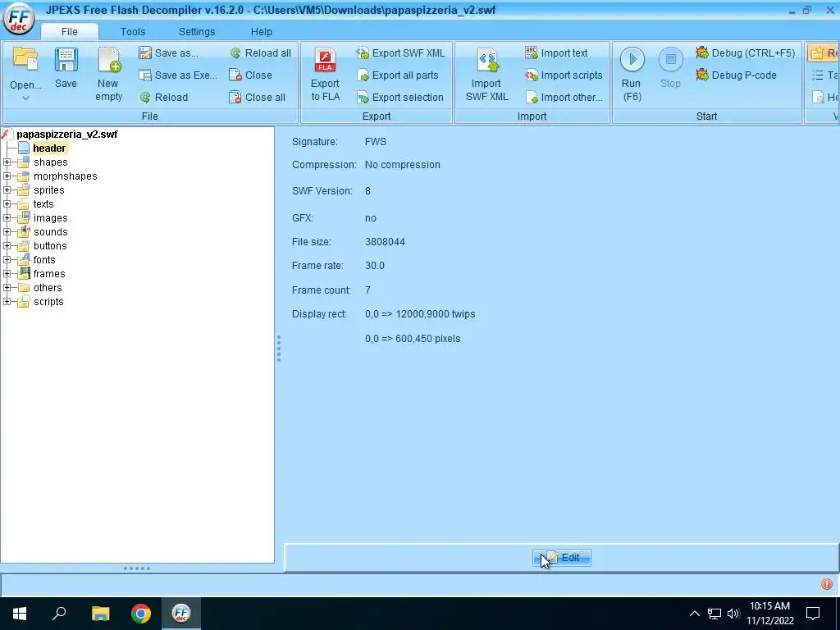Click Reload all in ribbon
This screenshot has width=840, height=630.
click(x=260, y=53)
